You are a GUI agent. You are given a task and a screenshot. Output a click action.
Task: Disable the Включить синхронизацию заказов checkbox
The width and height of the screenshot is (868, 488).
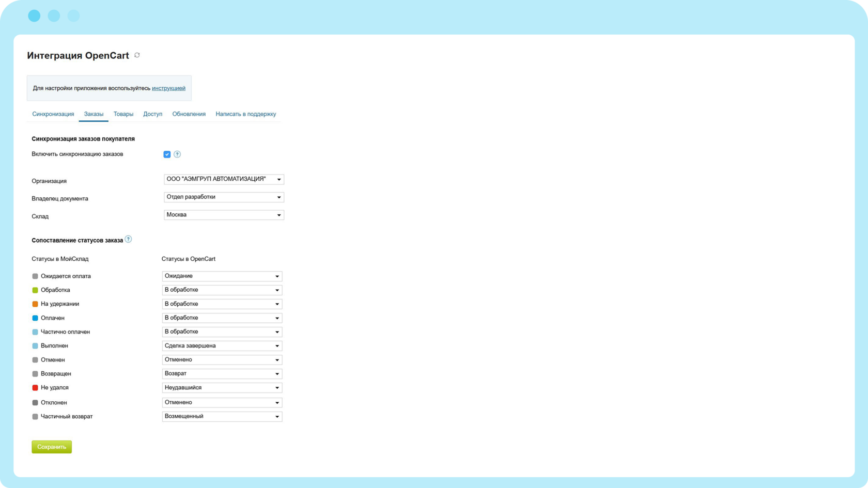(167, 154)
